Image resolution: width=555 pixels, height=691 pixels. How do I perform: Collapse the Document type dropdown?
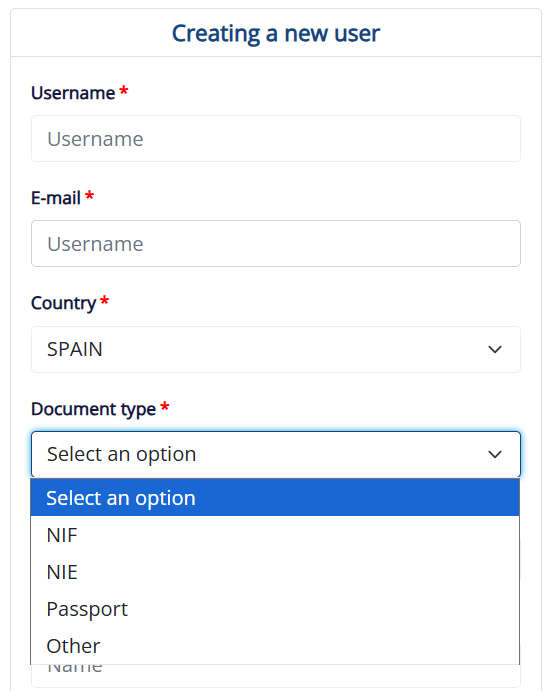point(276,454)
